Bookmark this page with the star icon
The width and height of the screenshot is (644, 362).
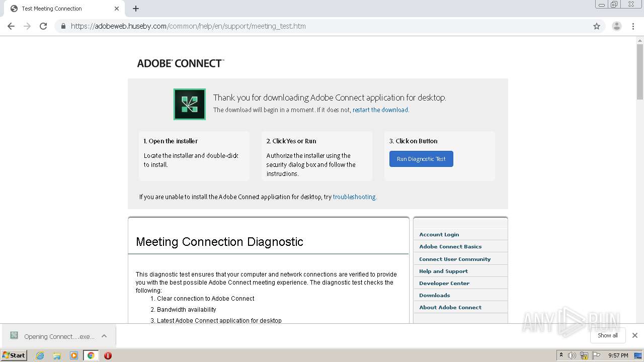[597, 26]
